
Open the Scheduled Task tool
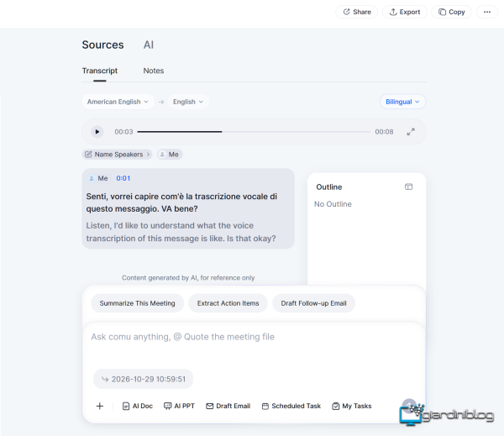pyautogui.click(x=291, y=406)
